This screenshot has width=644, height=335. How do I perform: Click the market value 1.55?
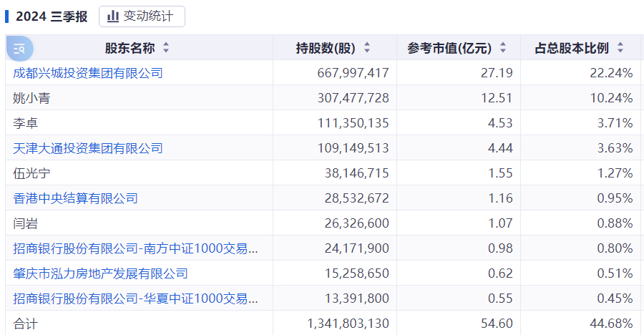pyautogui.click(x=500, y=173)
